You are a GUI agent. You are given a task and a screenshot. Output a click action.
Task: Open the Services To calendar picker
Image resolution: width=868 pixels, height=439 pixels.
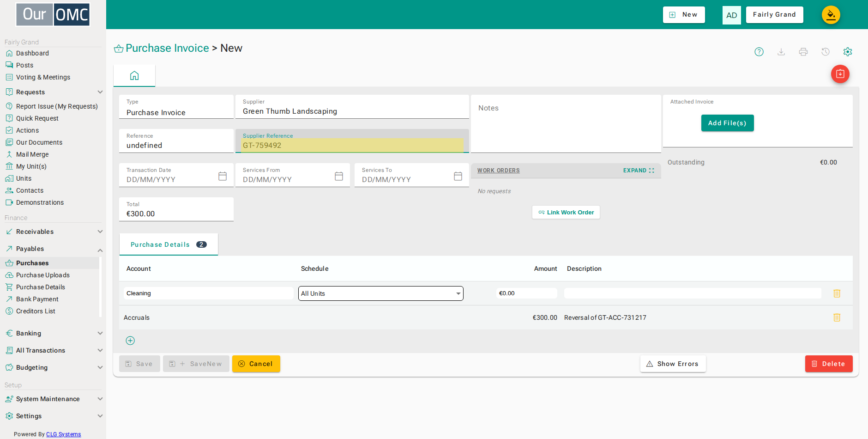(458, 176)
